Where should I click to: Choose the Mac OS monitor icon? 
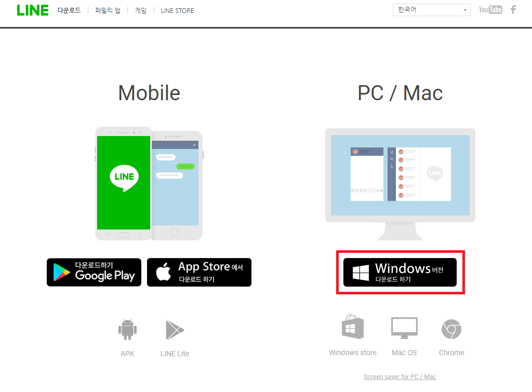[x=404, y=328]
